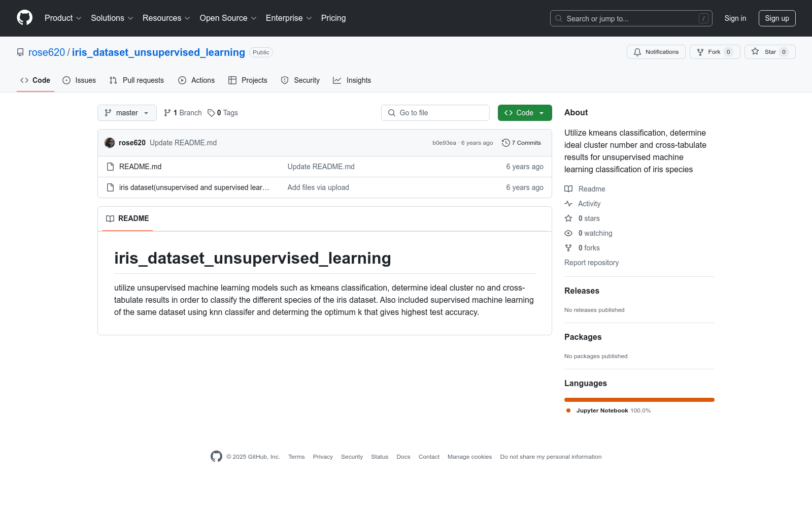Open the Resources dropdown
Image resolution: width=812 pixels, height=508 pixels.
(166, 18)
